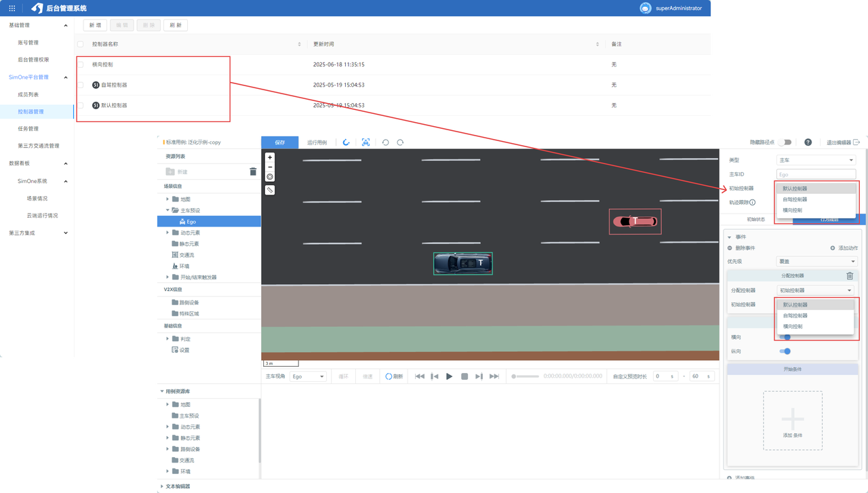Click the trash icon in resource list
This screenshot has height=493, width=868.
click(253, 172)
